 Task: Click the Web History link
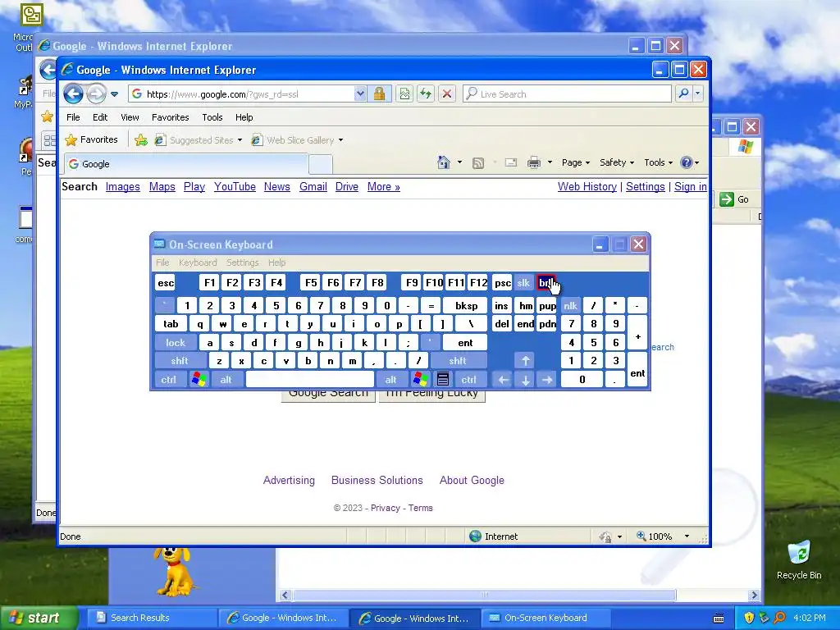coord(587,186)
